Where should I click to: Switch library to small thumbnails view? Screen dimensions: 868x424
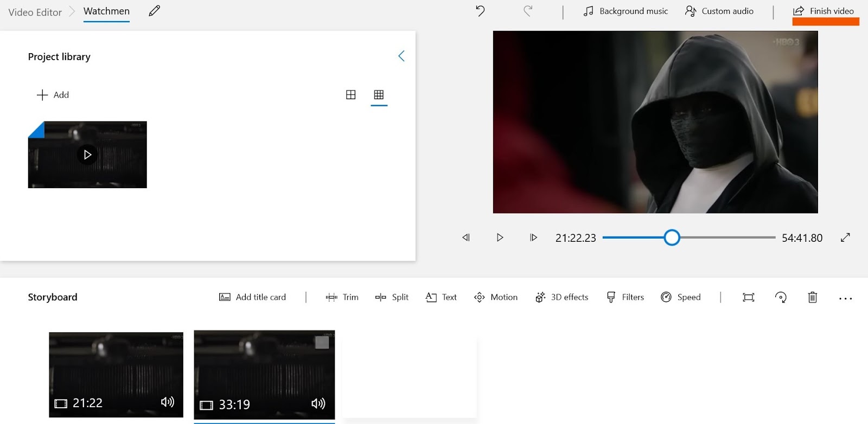click(x=379, y=95)
